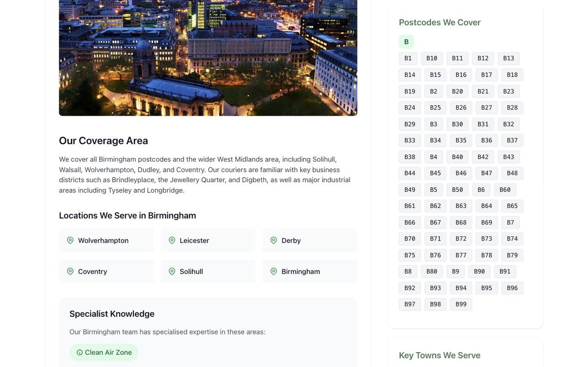Select the B5 postcode chip
Viewport: 588px width, 367px height.
434,189
